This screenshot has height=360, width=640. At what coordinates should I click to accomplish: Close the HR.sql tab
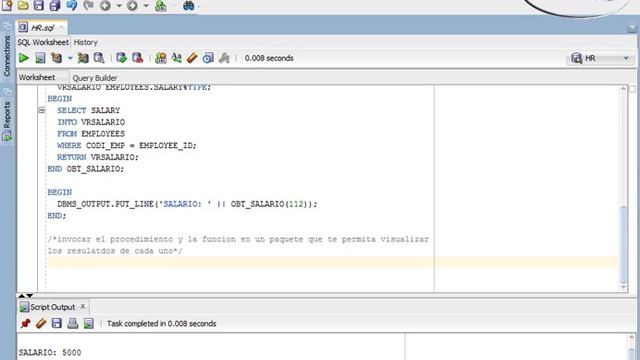(x=61, y=27)
